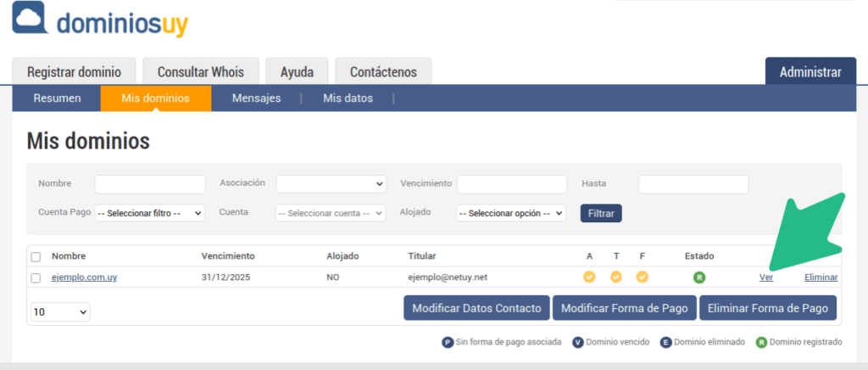Click the Ver link for ejemplo.com.uy
This screenshot has height=370, width=868.
click(765, 277)
